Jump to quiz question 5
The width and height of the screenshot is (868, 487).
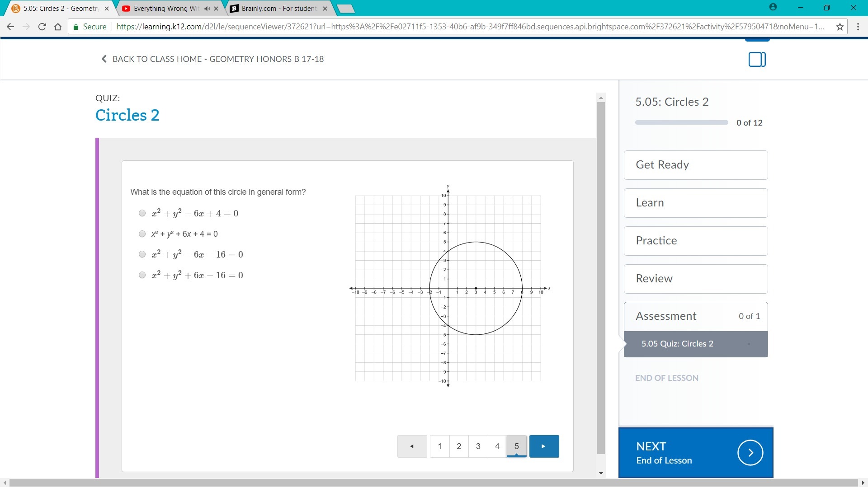point(517,446)
